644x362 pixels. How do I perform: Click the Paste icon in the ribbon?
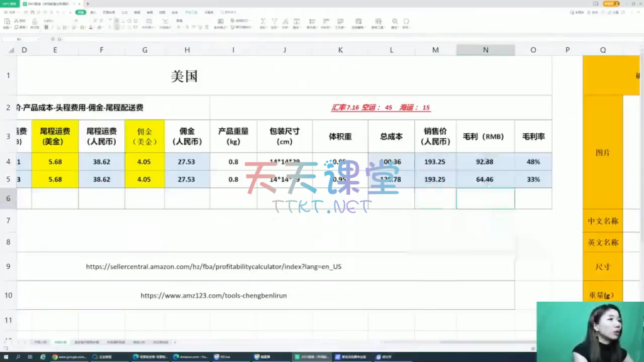7,21
